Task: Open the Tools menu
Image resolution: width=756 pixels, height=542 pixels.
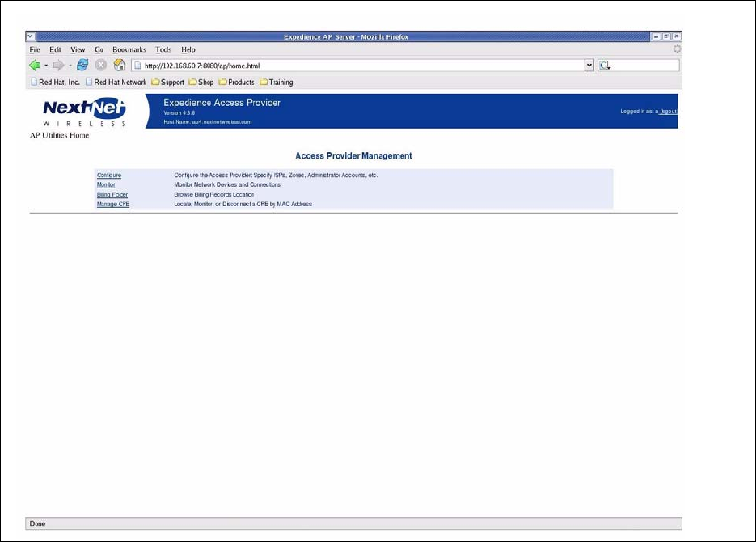Action: coord(163,49)
